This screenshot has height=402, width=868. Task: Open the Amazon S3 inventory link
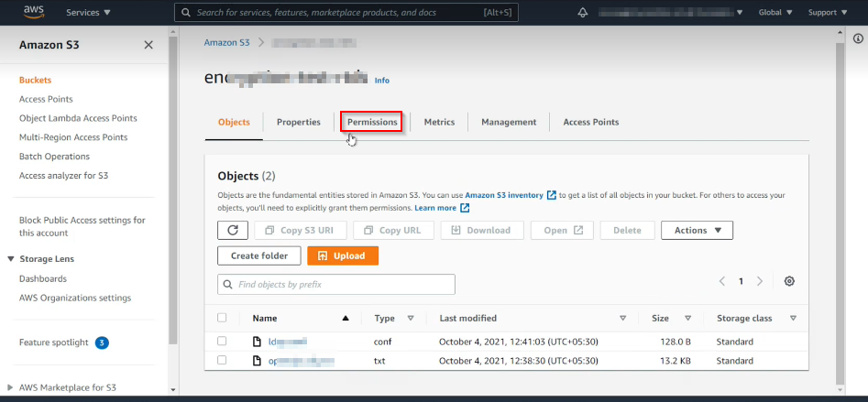[x=504, y=195]
